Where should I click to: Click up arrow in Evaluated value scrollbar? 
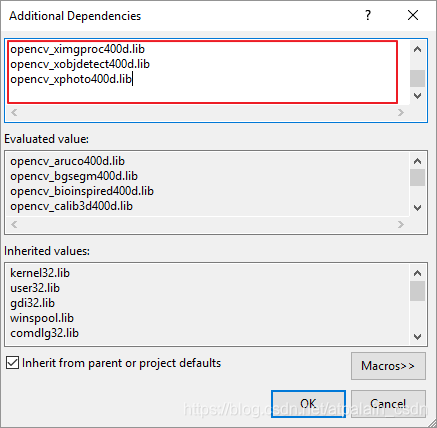pos(417,161)
